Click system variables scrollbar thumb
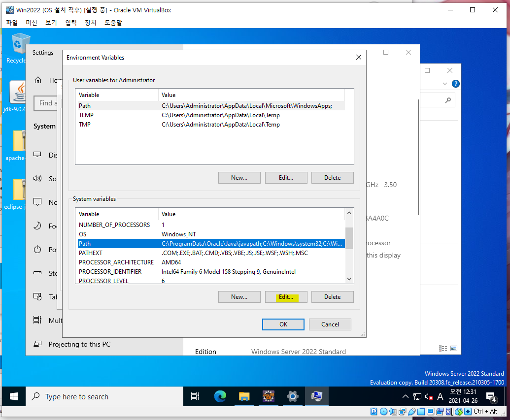This screenshot has width=510, height=420. tap(349, 238)
